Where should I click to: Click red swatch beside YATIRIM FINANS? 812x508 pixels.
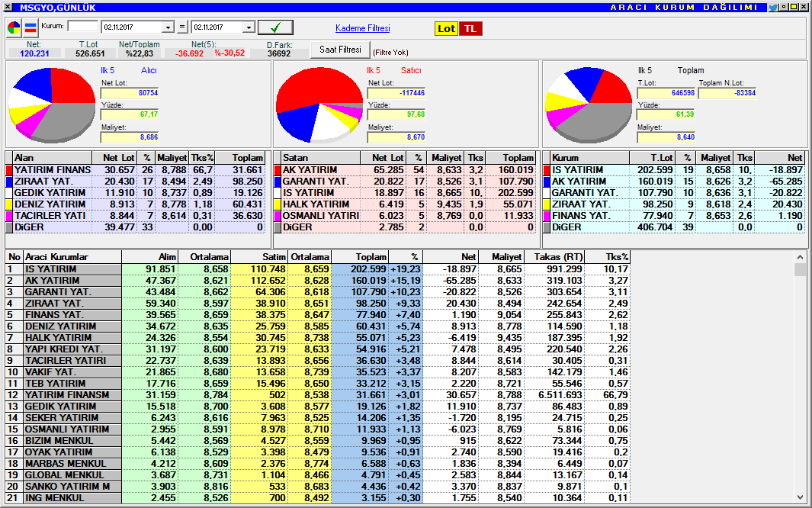pyautogui.click(x=9, y=170)
